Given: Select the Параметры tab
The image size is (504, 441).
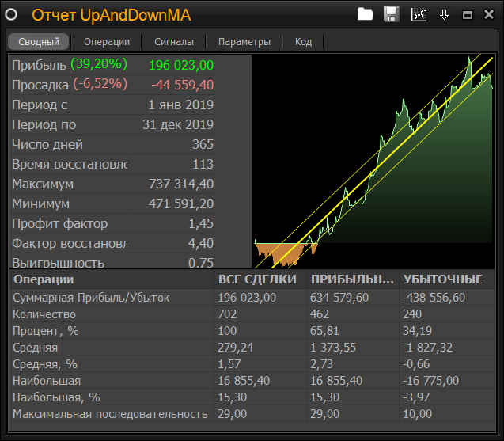Looking at the screenshot, I should (244, 42).
